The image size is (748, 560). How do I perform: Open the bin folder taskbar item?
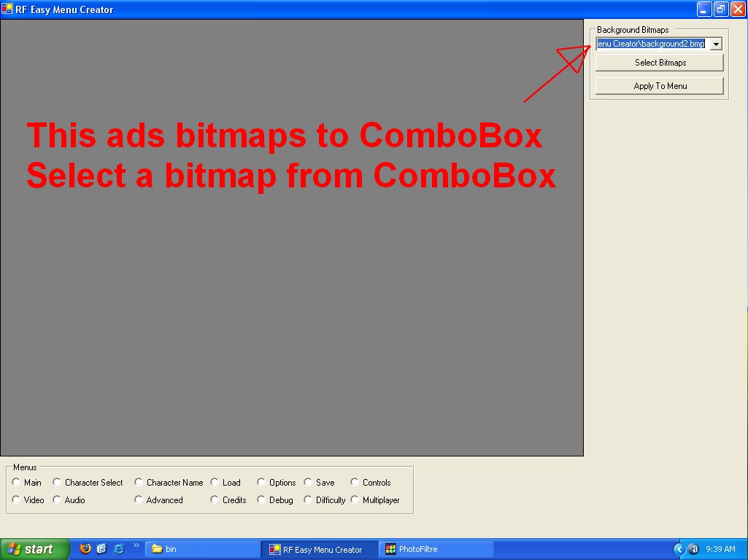[x=201, y=549]
